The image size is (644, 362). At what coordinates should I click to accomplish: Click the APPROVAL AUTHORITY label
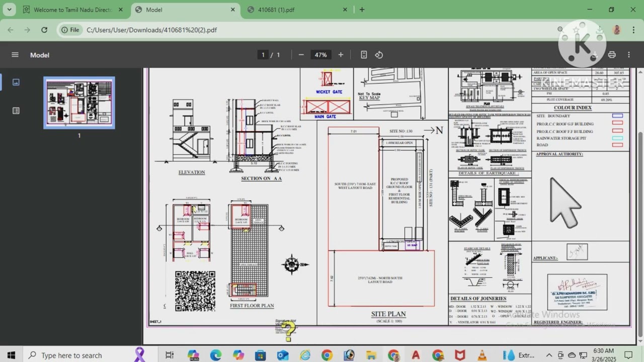pyautogui.click(x=559, y=154)
